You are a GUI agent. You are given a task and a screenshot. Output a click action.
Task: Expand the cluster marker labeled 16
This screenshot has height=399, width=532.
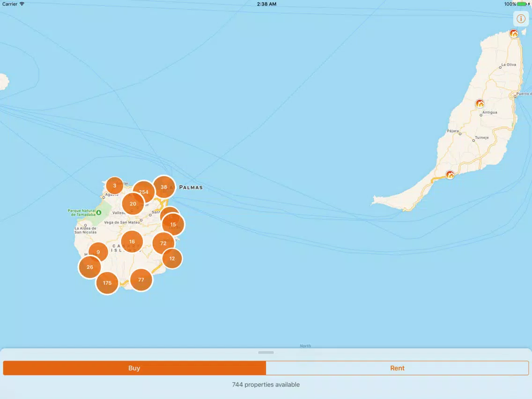click(132, 242)
